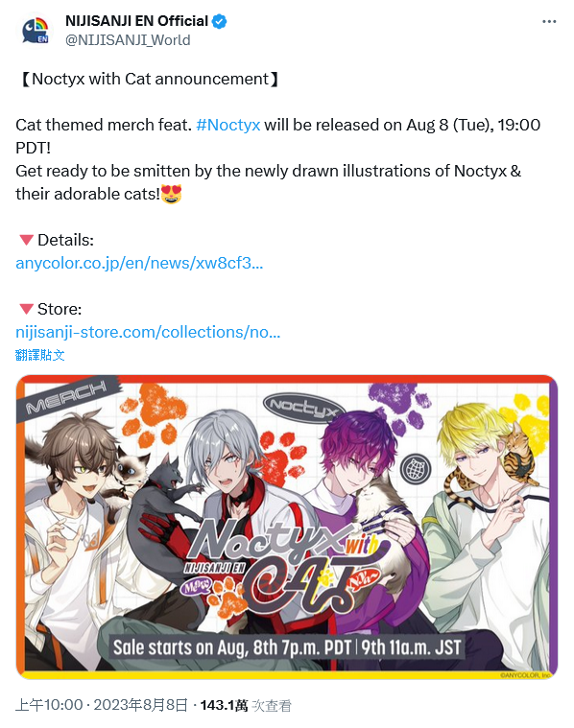The image size is (574, 728).
Task: Click the blue verified checkmark badge
Action: click(220, 21)
